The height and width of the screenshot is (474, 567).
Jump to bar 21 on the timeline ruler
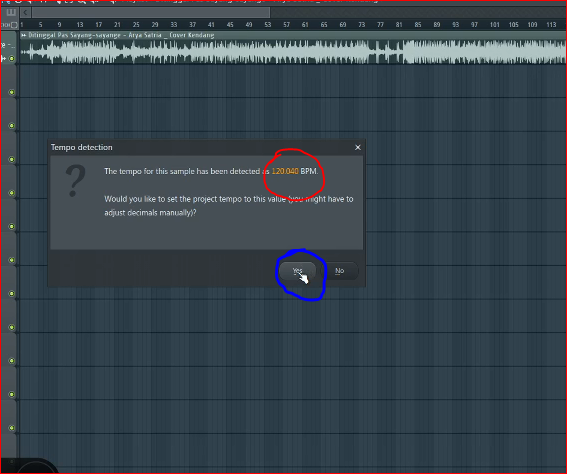click(x=117, y=25)
